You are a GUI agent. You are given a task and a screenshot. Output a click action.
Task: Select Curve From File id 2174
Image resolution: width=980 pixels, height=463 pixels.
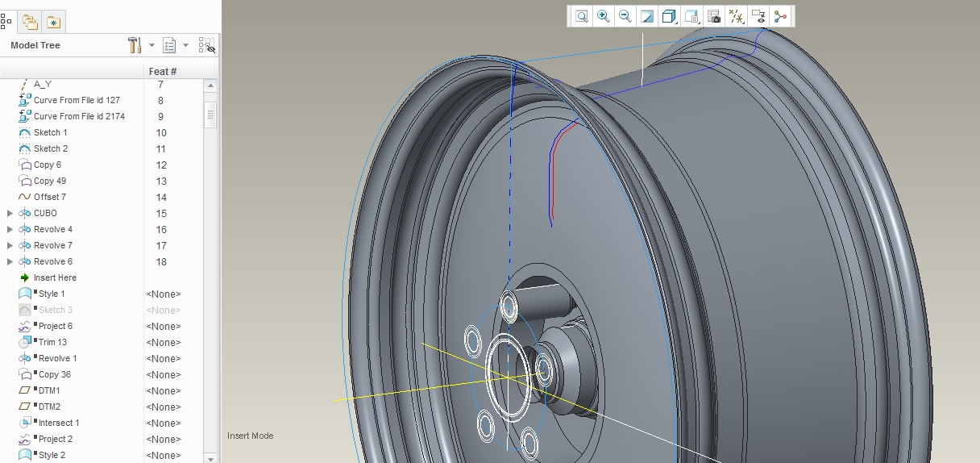click(79, 116)
